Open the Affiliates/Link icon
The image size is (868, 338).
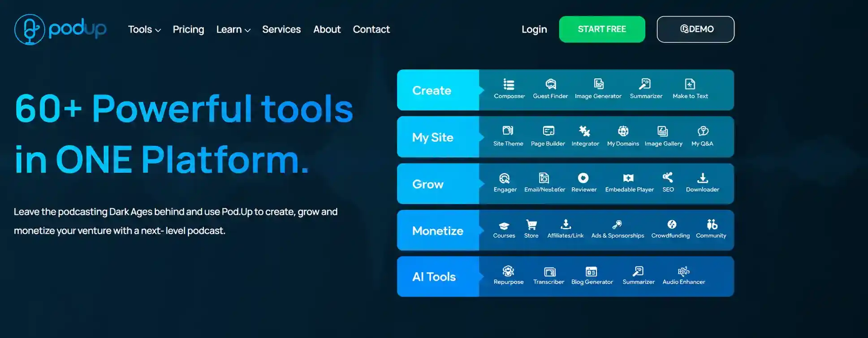click(566, 224)
